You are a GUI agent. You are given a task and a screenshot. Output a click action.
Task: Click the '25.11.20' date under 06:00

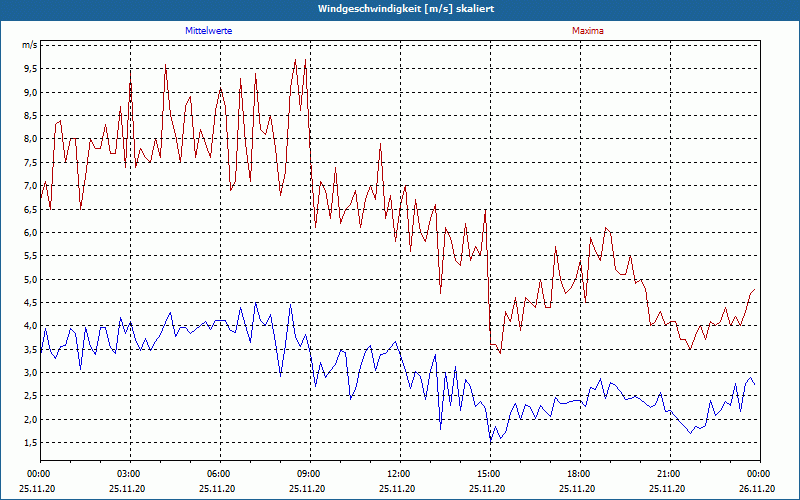(x=217, y=488)
